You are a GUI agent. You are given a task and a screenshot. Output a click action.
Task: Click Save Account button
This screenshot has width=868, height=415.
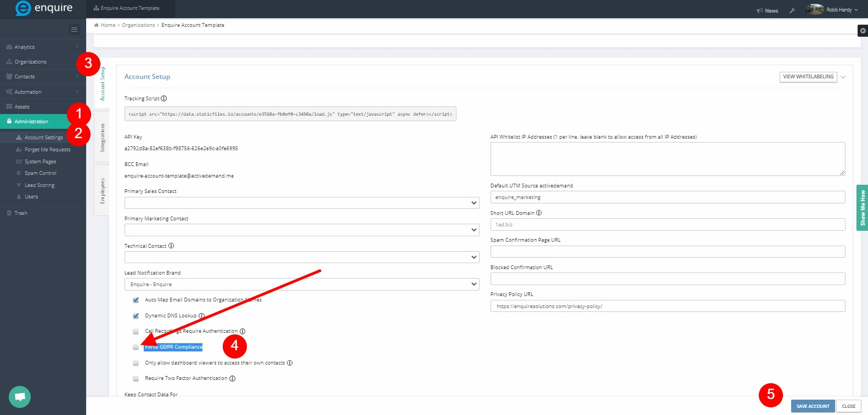pyautogui.click(x=813, y=406)
